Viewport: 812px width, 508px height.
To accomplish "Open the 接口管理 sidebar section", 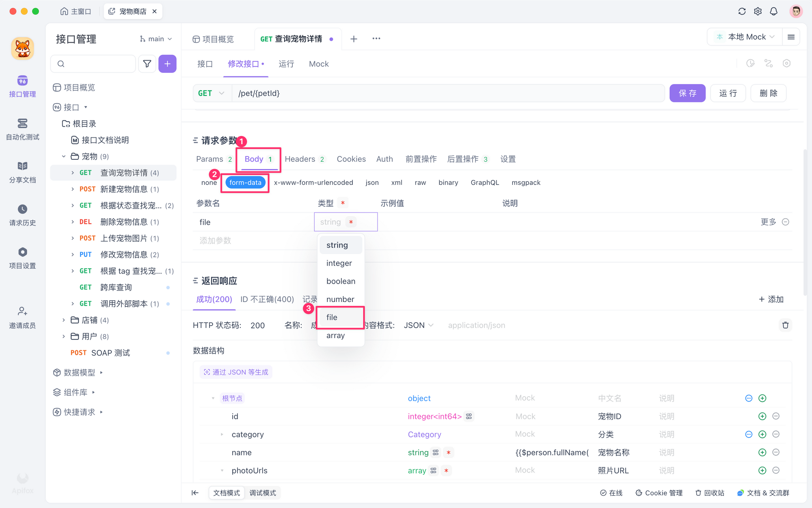I will pyautogui.click(x=22, y=86).
